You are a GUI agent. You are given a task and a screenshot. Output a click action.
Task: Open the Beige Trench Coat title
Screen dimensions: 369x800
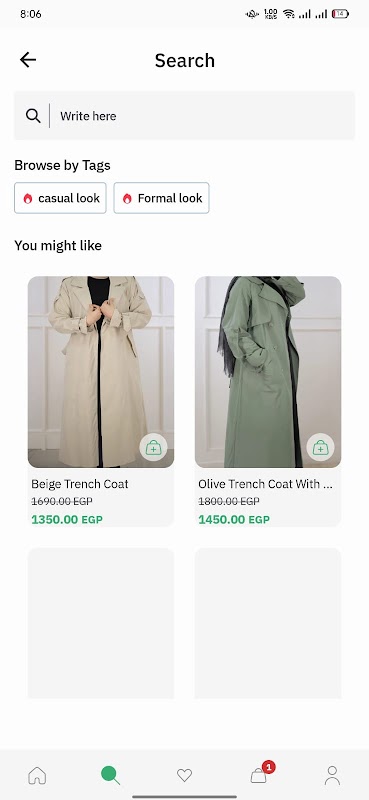pos(80,484)
